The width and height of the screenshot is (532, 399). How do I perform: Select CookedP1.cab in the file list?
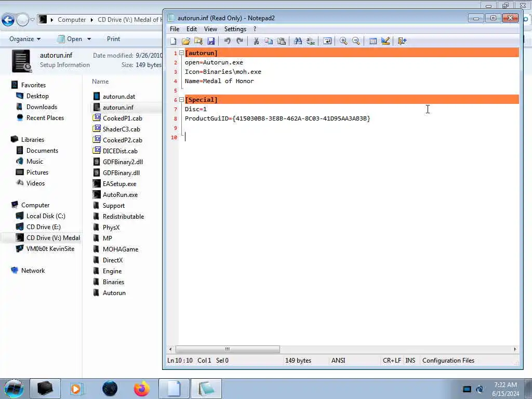coord(122,118)
